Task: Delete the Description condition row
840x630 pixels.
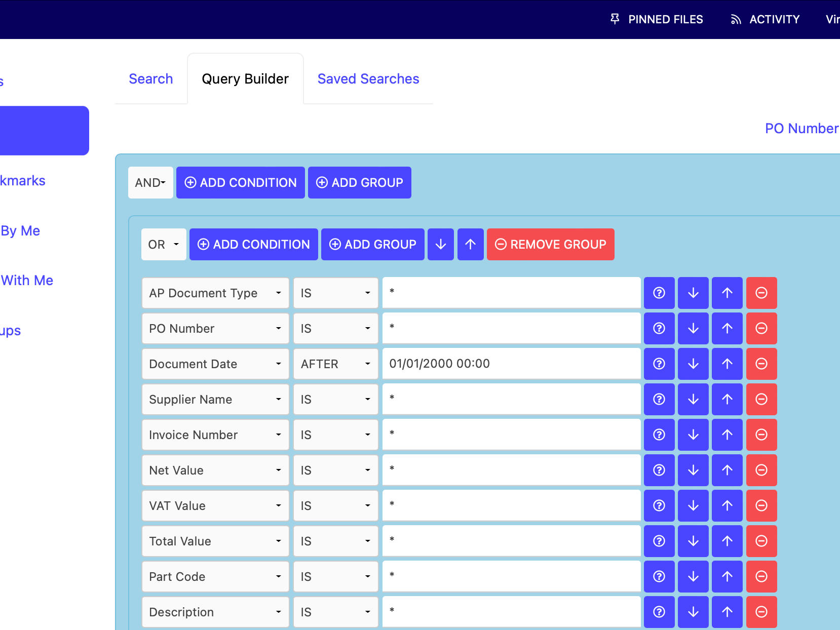Action: coord(761,612)
